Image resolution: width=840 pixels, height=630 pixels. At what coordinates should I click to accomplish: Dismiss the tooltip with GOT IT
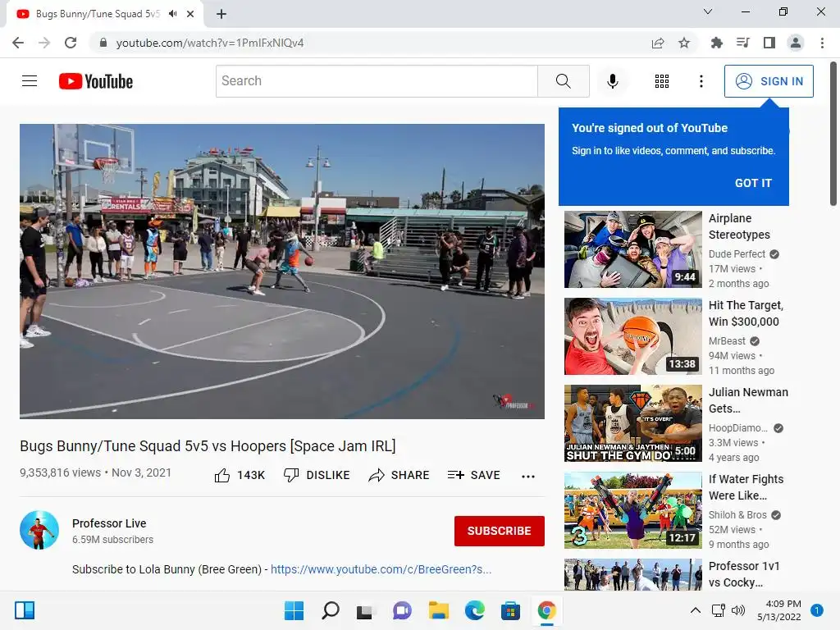[x=753, y=183]
